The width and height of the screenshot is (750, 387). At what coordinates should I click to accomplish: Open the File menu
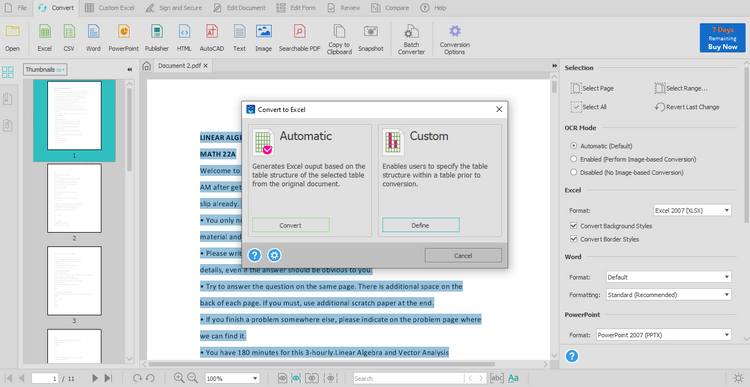(16, 8)
